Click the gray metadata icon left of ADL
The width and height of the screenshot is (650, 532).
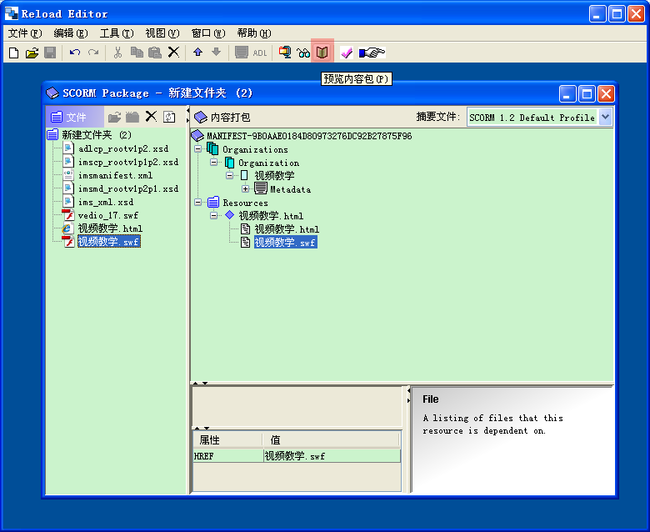pyautogui.click(x=241, y=53)
